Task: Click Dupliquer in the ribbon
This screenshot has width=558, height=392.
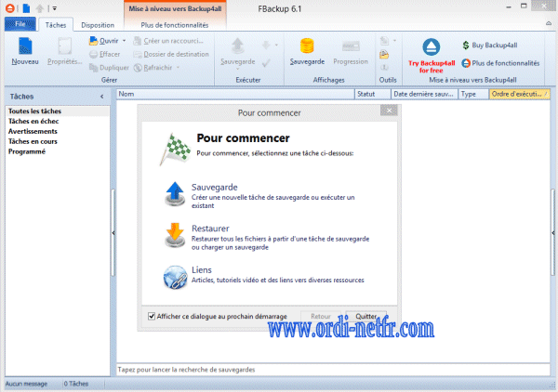Action: click(x=109, y=68)
